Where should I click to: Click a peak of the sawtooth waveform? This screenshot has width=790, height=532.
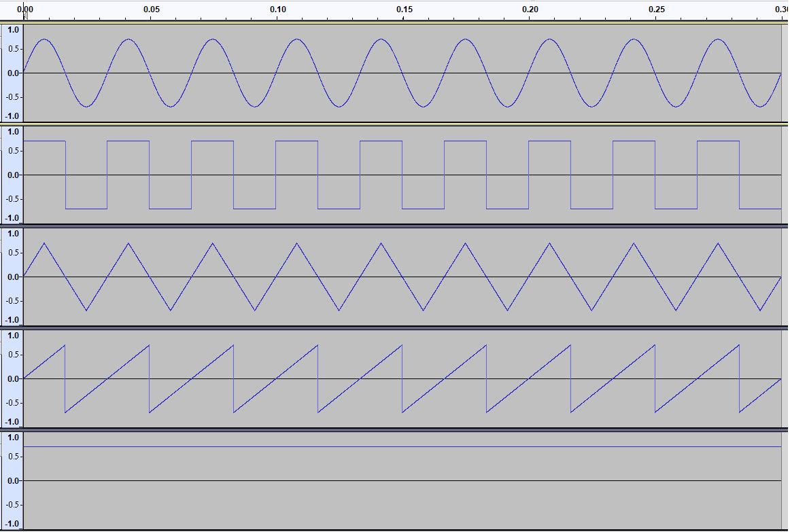(x=63, y=345)
